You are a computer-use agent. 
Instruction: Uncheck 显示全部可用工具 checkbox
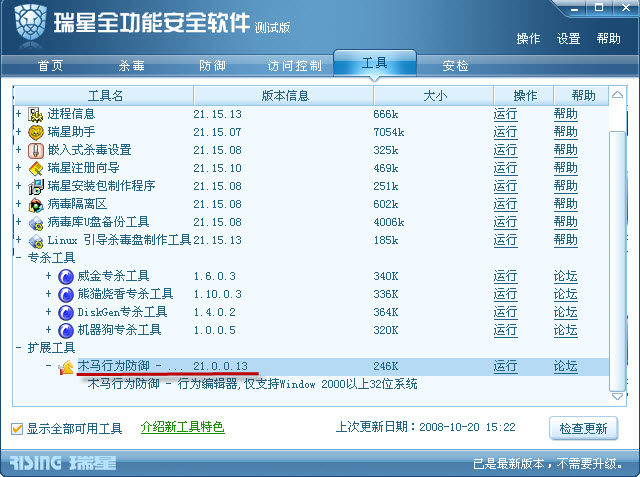[17, 429]
